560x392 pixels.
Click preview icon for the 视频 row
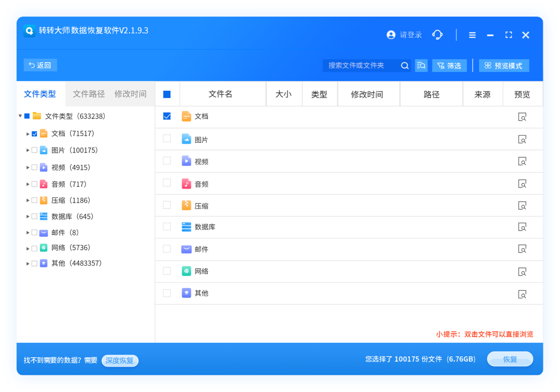pos(522,161)
